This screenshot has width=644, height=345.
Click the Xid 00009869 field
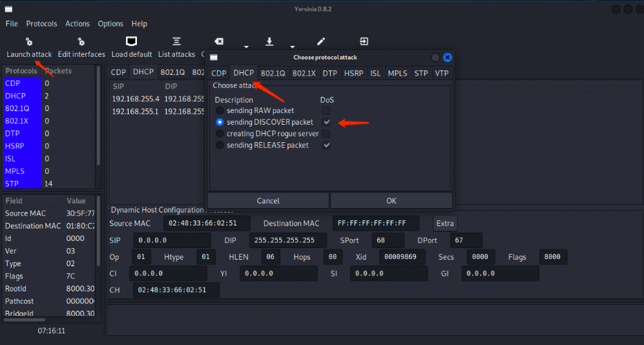(401, 256)
